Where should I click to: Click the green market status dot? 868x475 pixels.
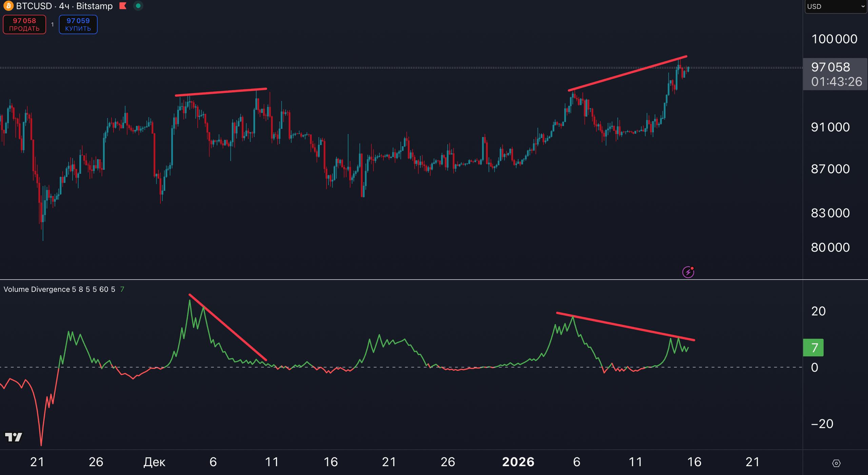[x=138, y=6]
